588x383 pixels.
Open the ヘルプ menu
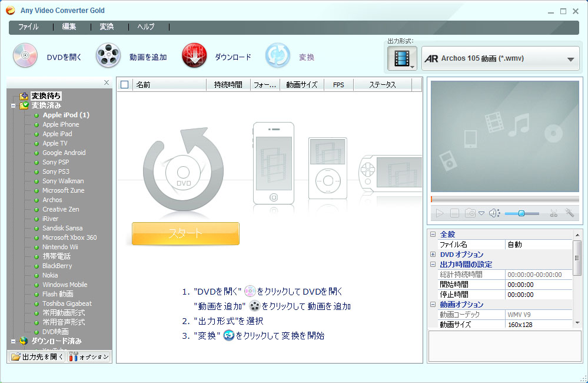tap(146, 27)
